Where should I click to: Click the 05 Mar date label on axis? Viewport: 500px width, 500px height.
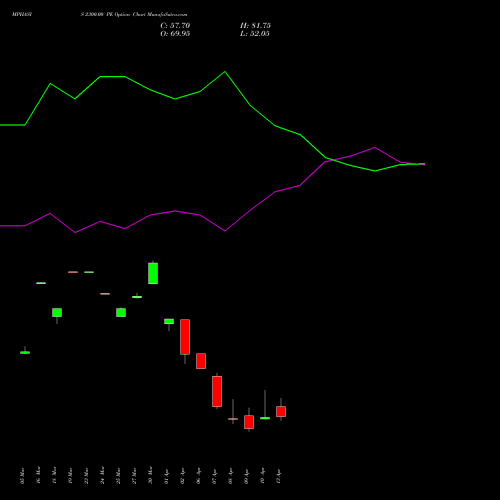(x=22, y=476)
